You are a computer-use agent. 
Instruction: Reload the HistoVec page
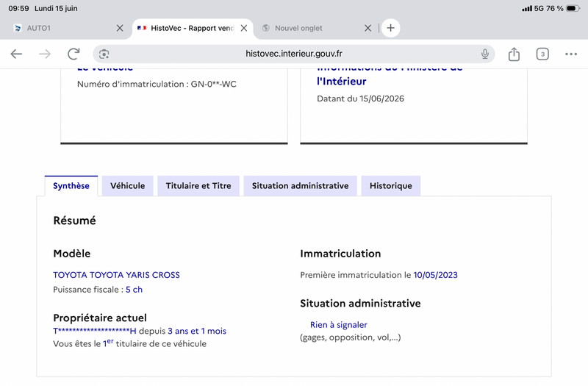73,54
